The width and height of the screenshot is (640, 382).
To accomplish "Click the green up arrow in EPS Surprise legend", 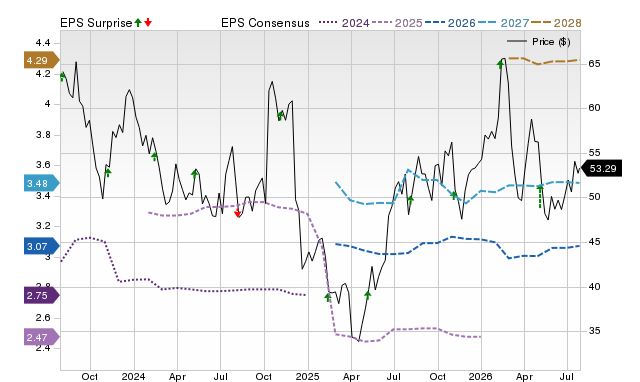I will [x=138, y=22].
